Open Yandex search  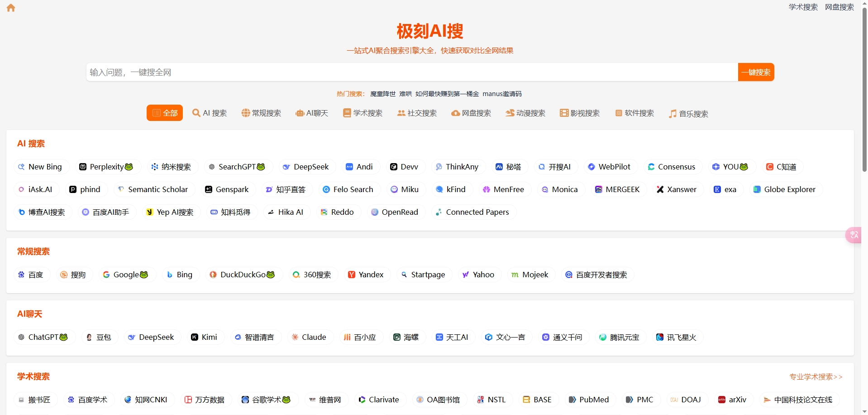(x=366, y=275)
